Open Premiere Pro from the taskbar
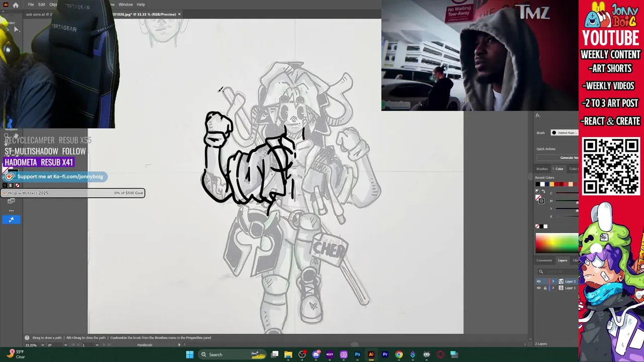This screenshot has width=644, height=362. click(x=385, y=354)
